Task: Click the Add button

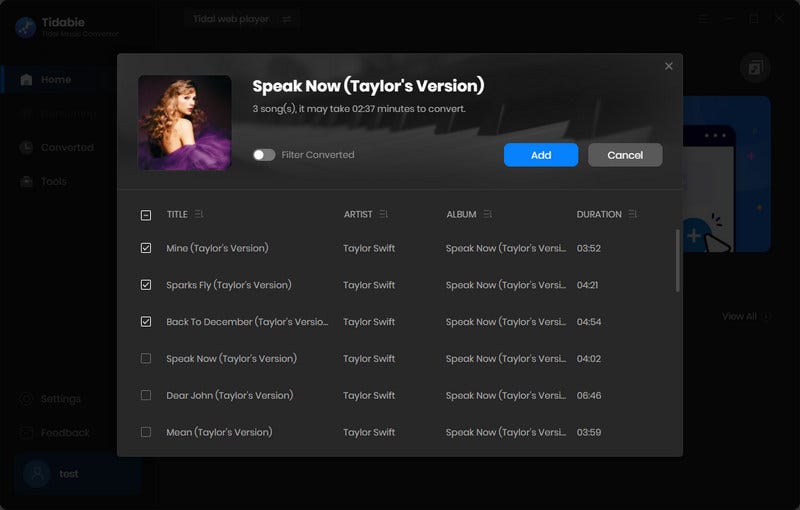Action: [541, 155]
